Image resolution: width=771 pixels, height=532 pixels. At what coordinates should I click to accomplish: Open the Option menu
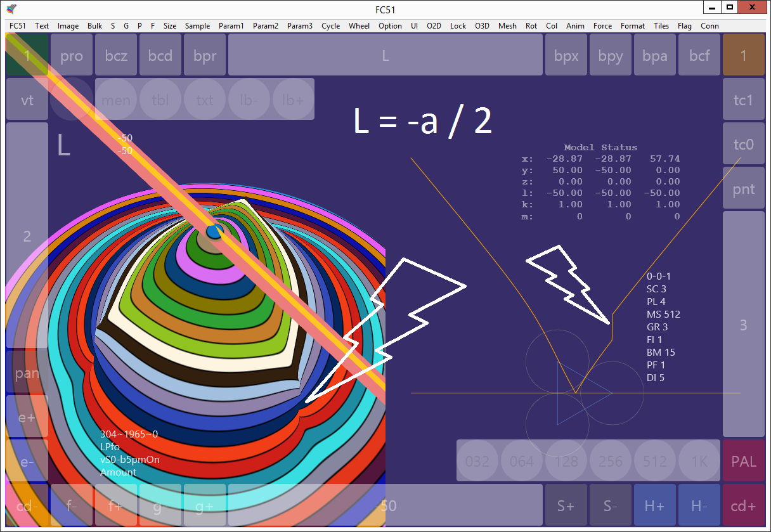coord(390,26)
